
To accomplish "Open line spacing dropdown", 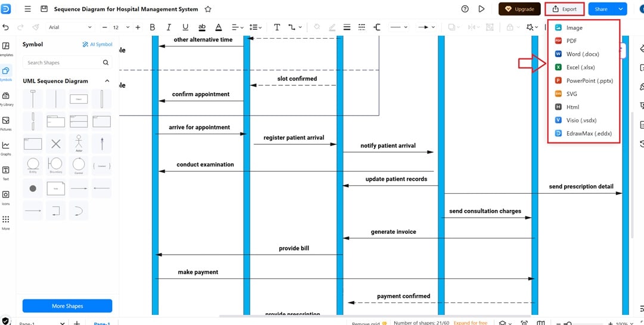I will coord(255,27).
